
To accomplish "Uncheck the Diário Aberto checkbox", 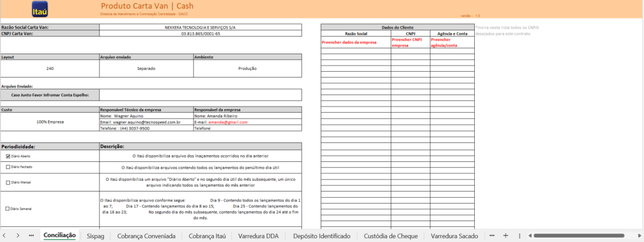I will click(x=8, y=156).
